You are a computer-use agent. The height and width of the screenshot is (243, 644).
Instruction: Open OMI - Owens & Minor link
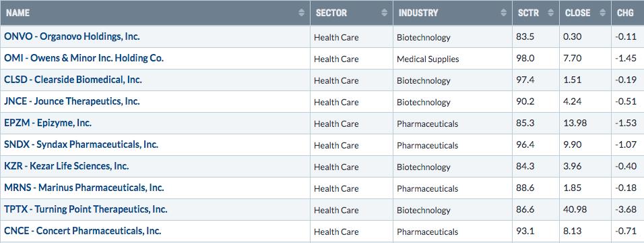pos(84,58)
